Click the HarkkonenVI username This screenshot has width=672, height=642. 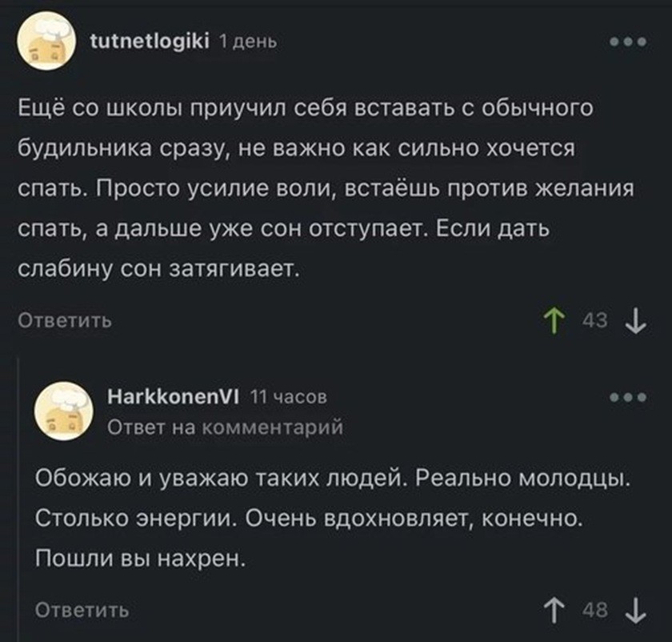pyautogui.click(x=174, y=397)
